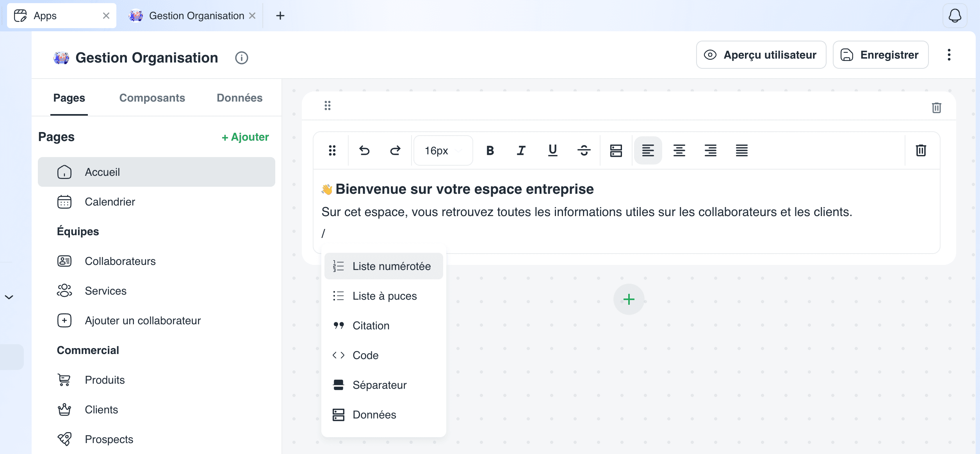Open the Produits page
The image size is (980, 454).
tap(157, 380)
